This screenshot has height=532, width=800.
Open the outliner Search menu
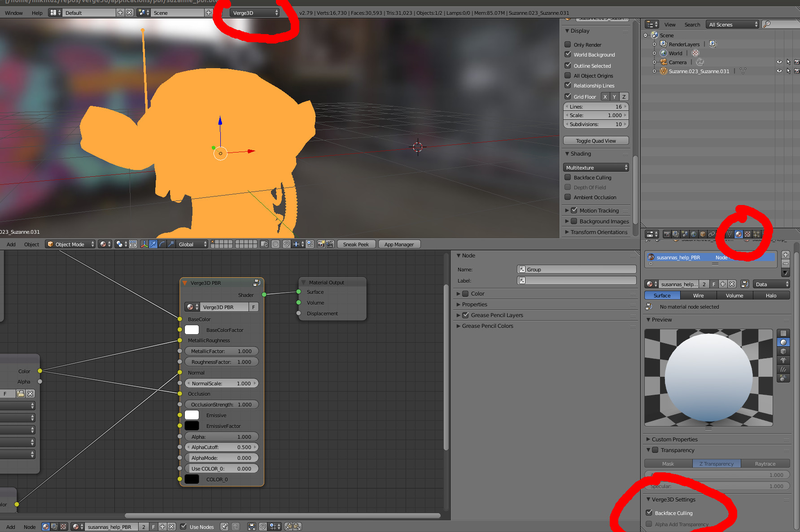pos(692,24)
